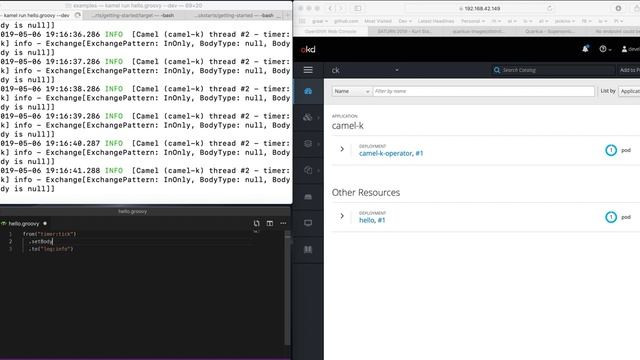
Task: Add a new terminal tab with plus
Action: tap(287, 15)
